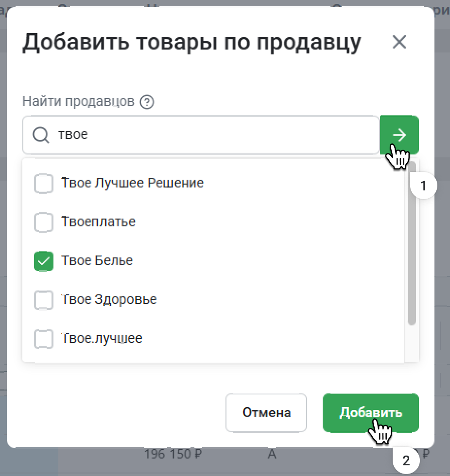The height and width of the screenshot is (476, 450).
Task: Close the 'Добавить товары по продавцу' dialog
Action: 399,42
